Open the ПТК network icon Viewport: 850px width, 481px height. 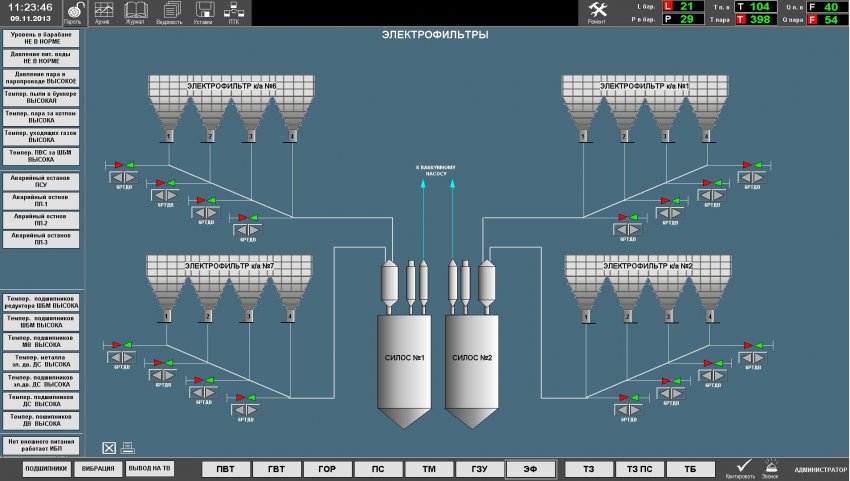(x=234, y=12)
